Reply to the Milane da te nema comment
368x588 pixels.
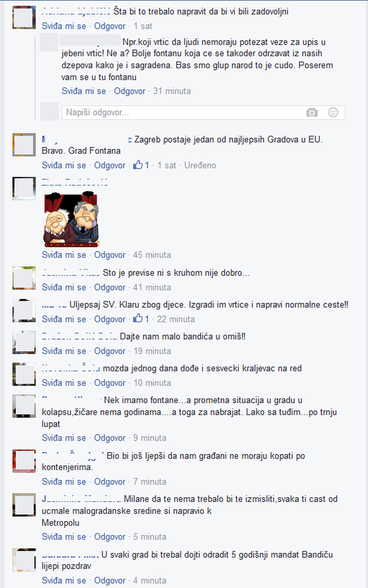tap(110, 537)
